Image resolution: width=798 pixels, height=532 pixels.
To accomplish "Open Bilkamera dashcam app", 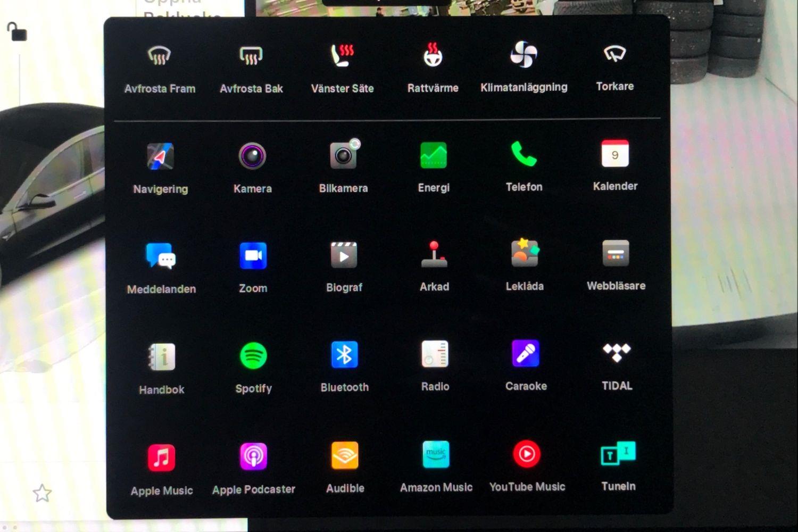I will [343, 155].
